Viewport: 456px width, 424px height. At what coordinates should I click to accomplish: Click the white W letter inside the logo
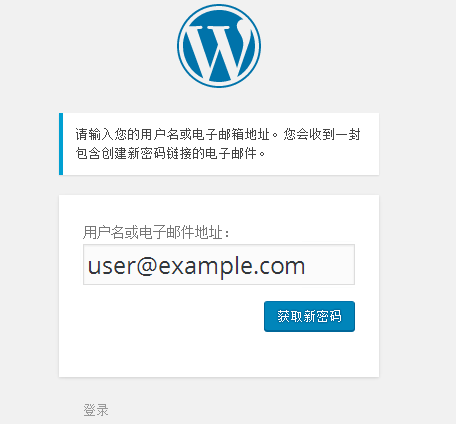[x=217, y=51]
